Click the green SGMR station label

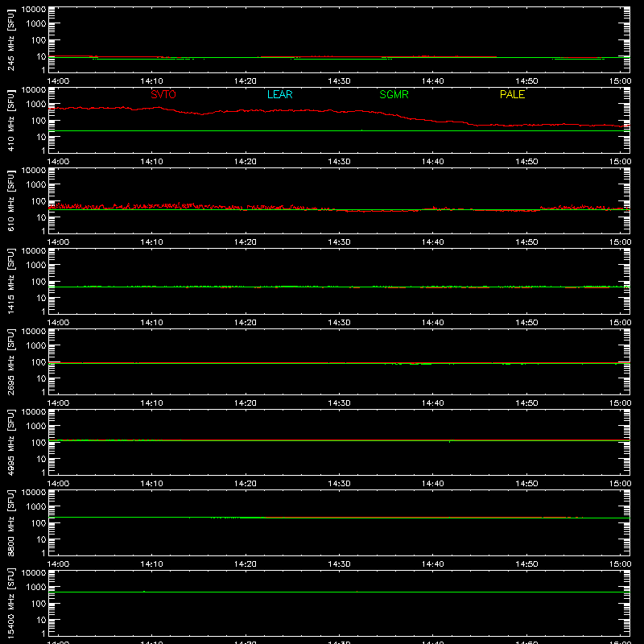pos(394,94)
